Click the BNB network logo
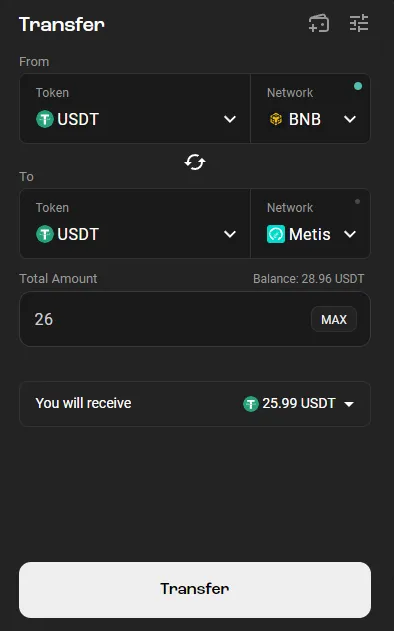 point(276,119)
